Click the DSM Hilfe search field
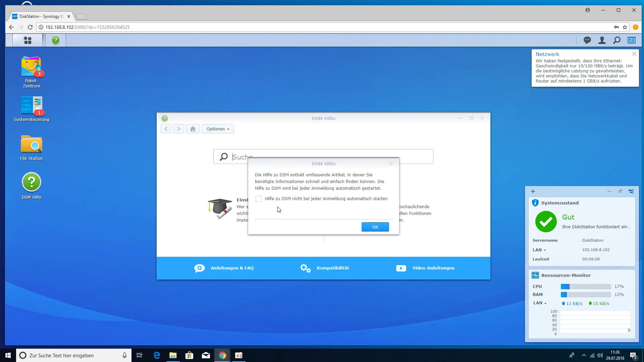Viewport: 644px width, 362px height. (323, 157)
